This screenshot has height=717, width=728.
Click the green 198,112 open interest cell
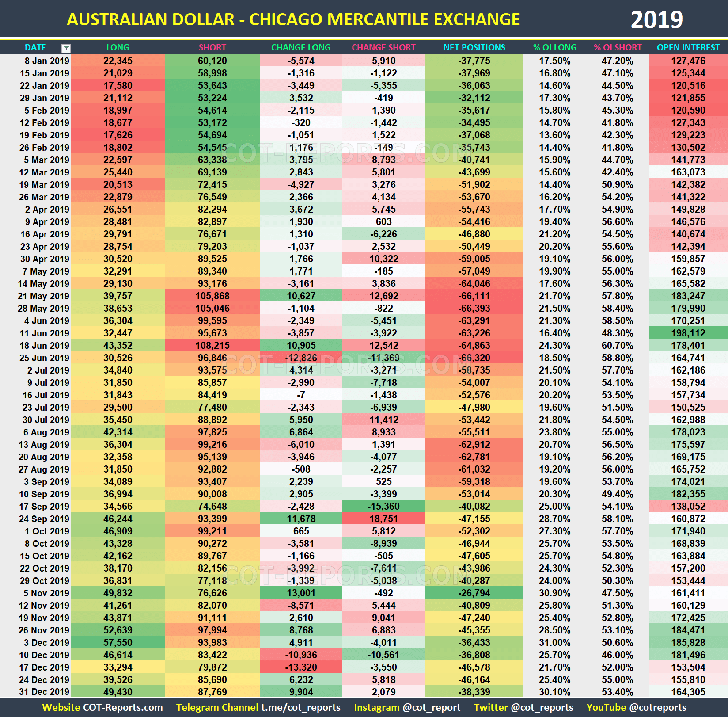tap(688, 333)
